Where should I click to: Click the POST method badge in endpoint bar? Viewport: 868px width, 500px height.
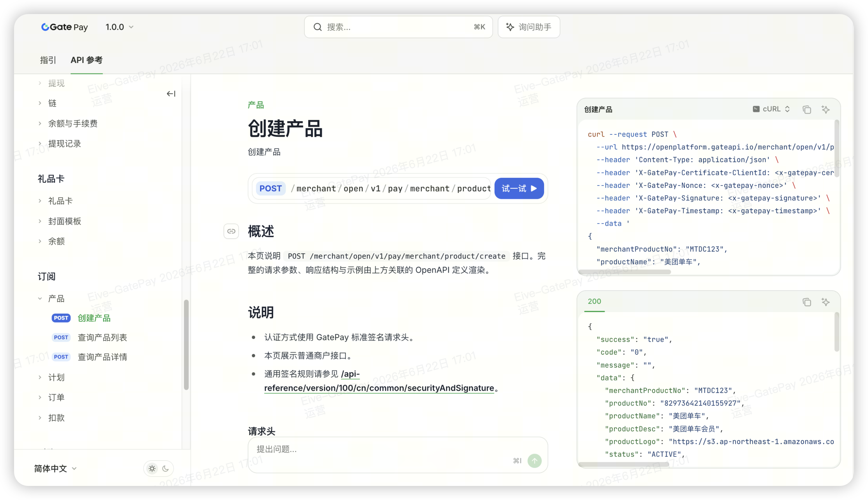click(x=270, y=189)
